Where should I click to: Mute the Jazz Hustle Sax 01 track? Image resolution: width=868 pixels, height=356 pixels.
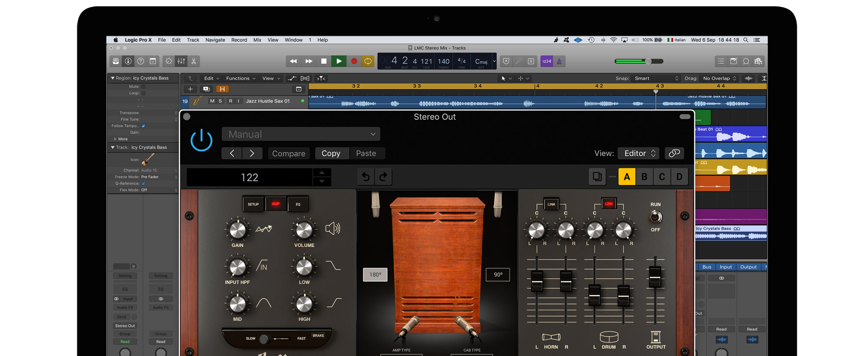tap(212, 101)
